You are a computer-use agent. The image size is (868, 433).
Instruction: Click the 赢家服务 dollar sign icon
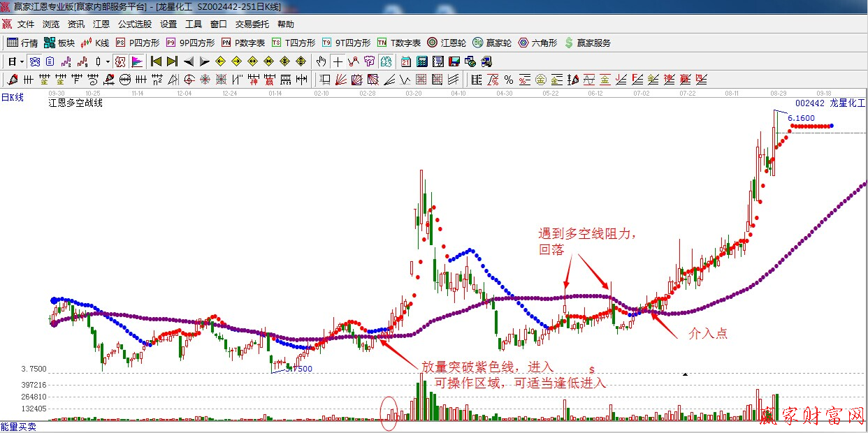569,43
